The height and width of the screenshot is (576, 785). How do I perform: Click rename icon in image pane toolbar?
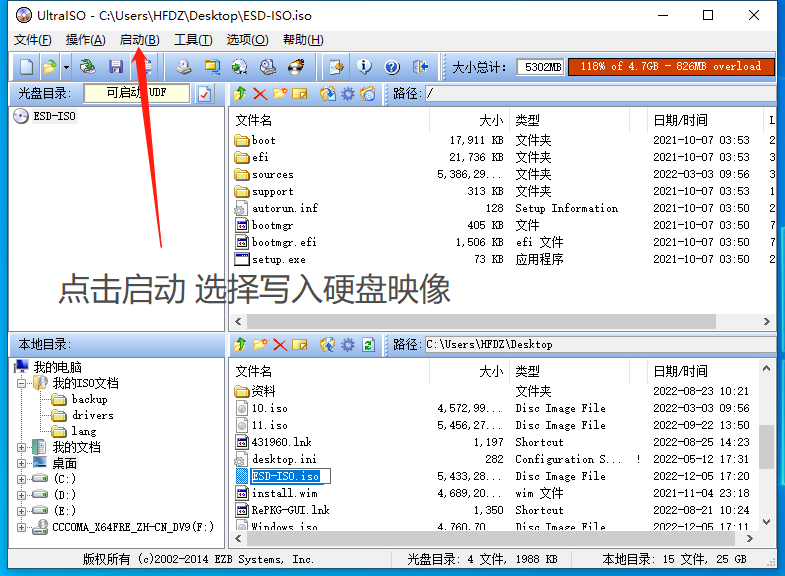click(300, 94)
